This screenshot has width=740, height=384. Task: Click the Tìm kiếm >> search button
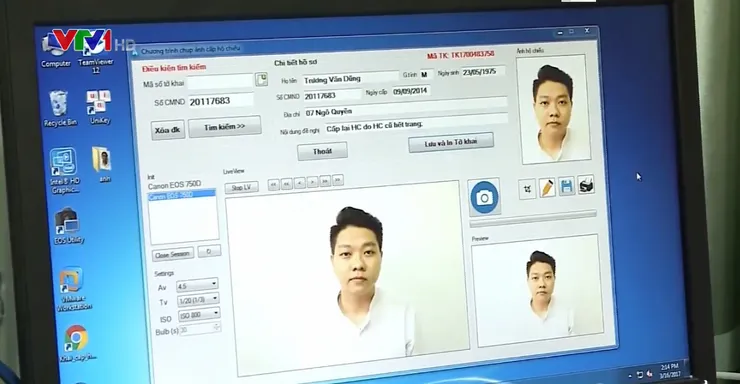click(x=225, y=127)
